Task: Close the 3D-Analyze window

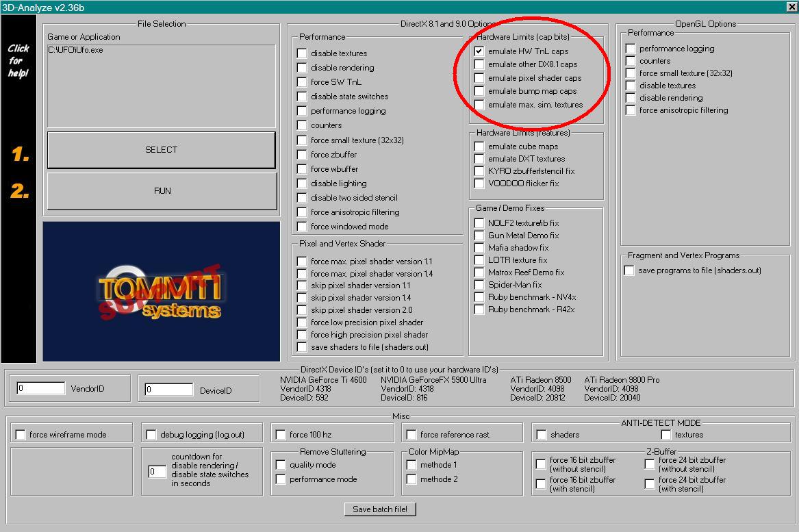Action: [792, 7]
